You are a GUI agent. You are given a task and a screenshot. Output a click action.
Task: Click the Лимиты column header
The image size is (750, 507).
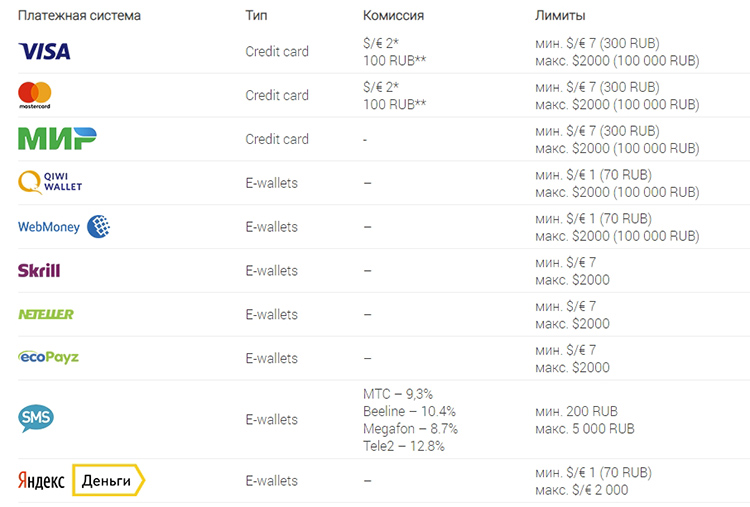pos(560,16)
